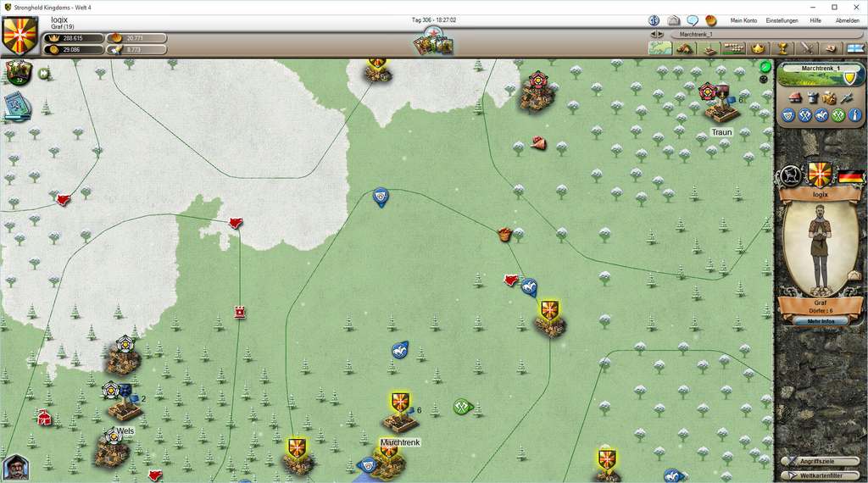Click the Mehr Infos button
The height and width of the screenshot is (483, 868).
(x=821, y=321)
